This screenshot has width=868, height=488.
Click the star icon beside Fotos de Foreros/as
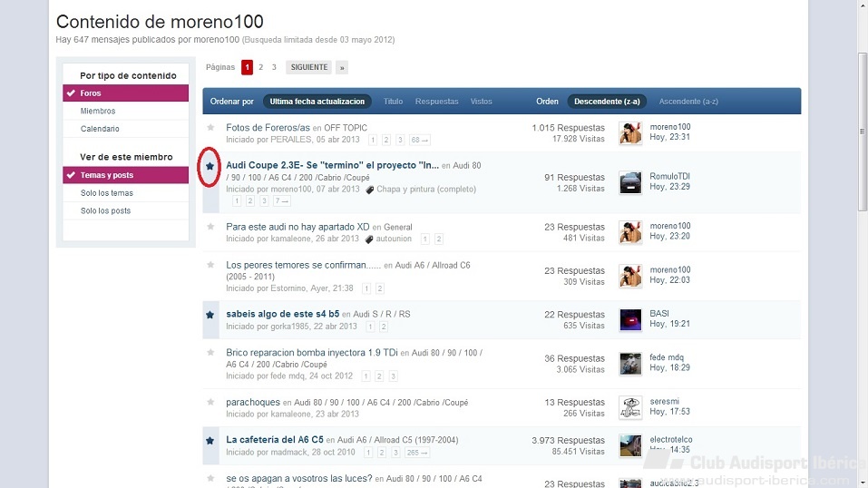point(210,127)
